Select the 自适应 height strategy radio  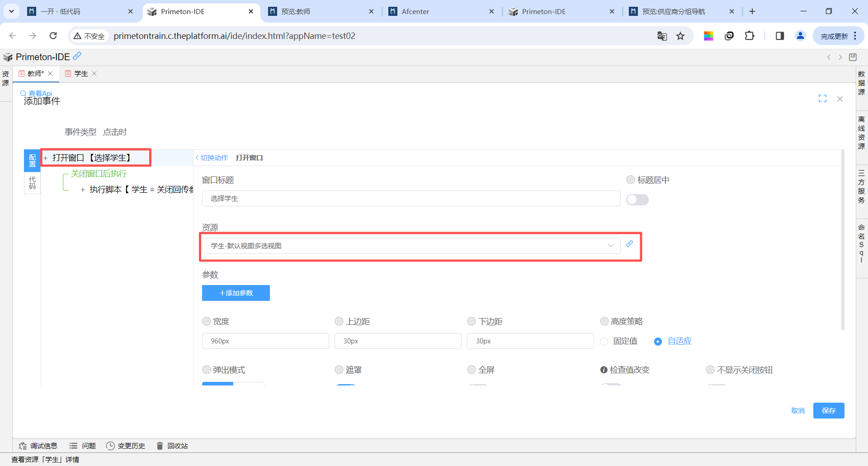[658, 342]
